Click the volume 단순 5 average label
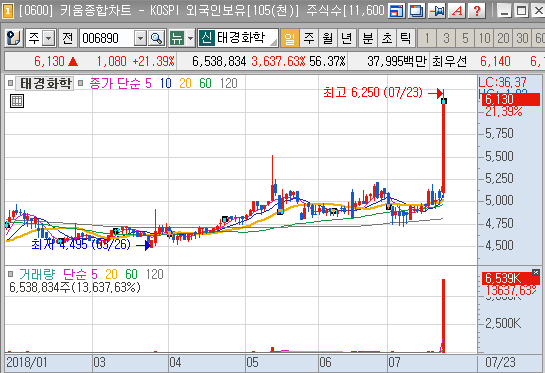 (80, 274)
